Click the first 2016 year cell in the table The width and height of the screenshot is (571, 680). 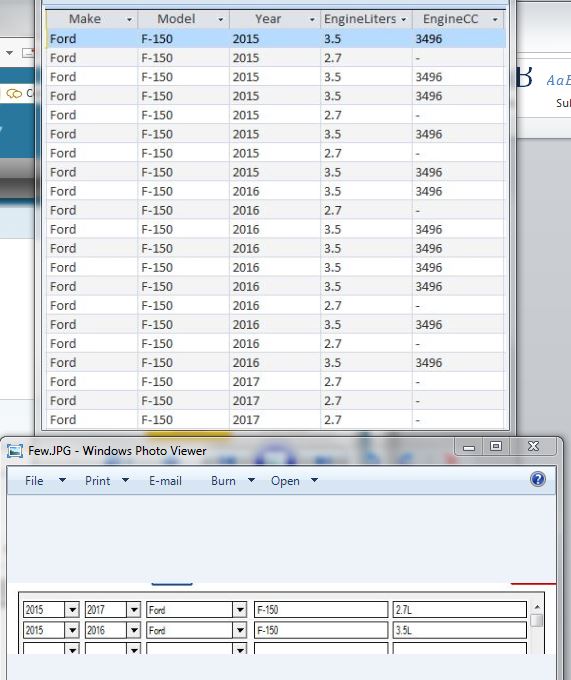[275, 191]
